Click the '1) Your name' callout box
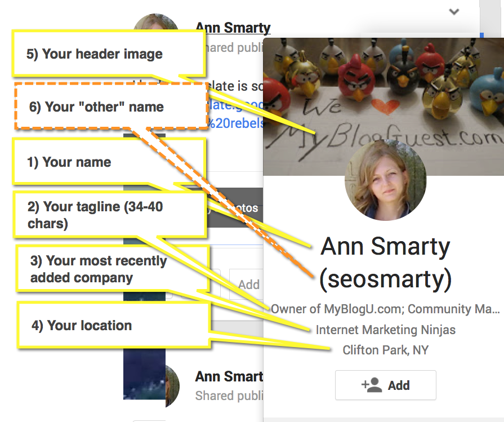This screenshot has width=504, height=422. (107, 162)
